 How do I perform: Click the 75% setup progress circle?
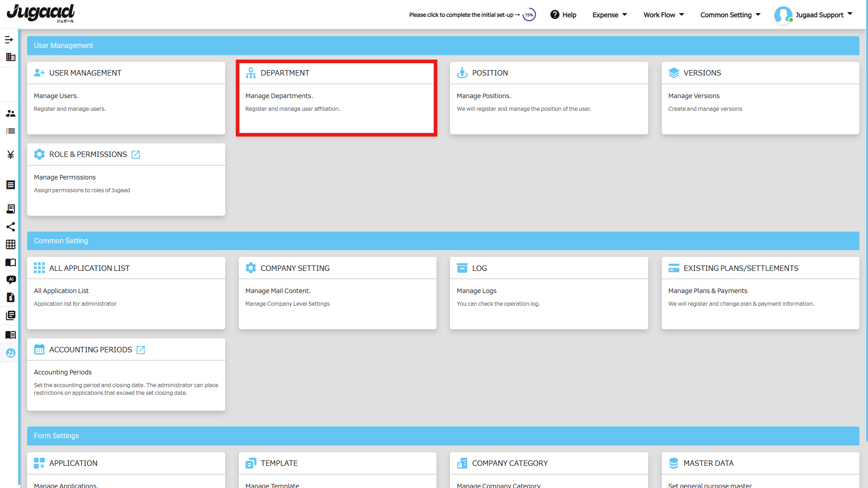click(x=529, y=15)
